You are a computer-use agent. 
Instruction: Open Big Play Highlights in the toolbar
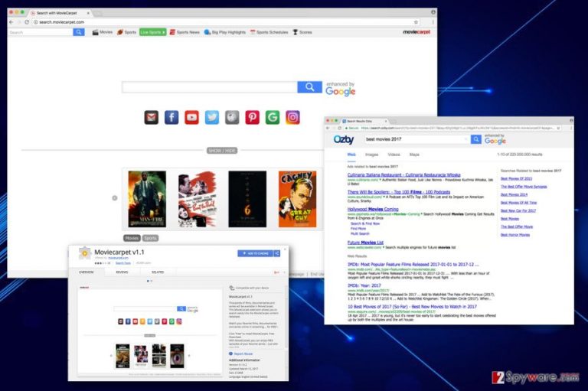click(225, 32)
